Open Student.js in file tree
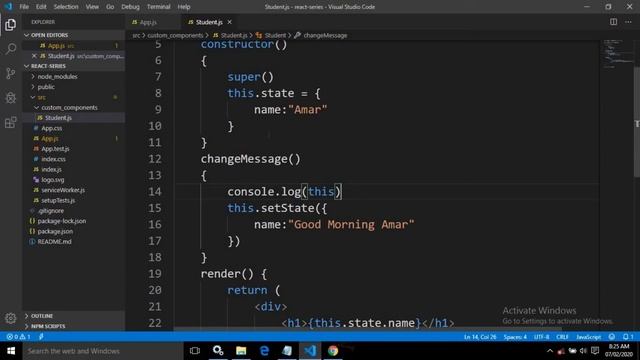The height and width of the screenshot is (360, 640). (x=73, y=118)
